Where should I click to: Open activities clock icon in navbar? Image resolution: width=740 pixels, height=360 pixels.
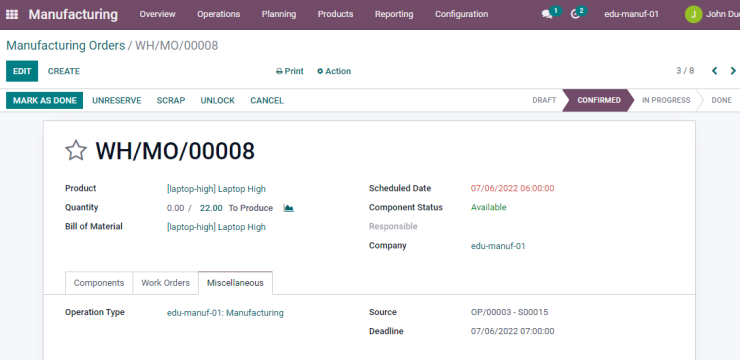click(575, 15)
